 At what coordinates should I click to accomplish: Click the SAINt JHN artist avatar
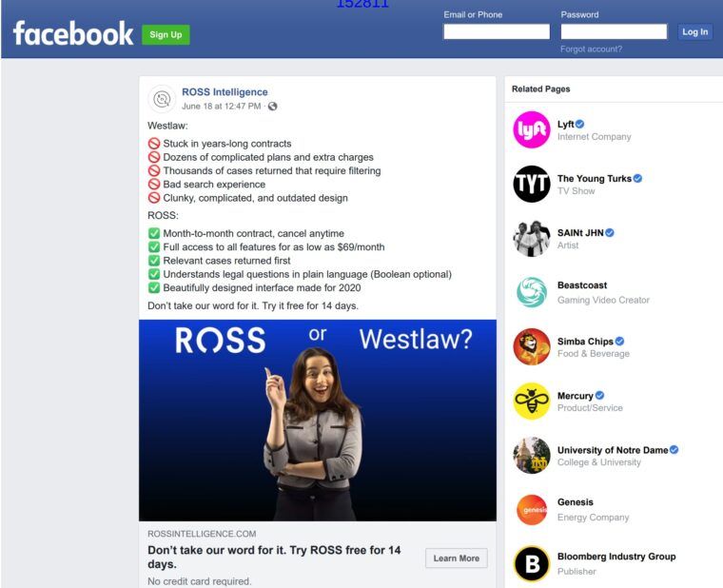(x=532, y=239)
